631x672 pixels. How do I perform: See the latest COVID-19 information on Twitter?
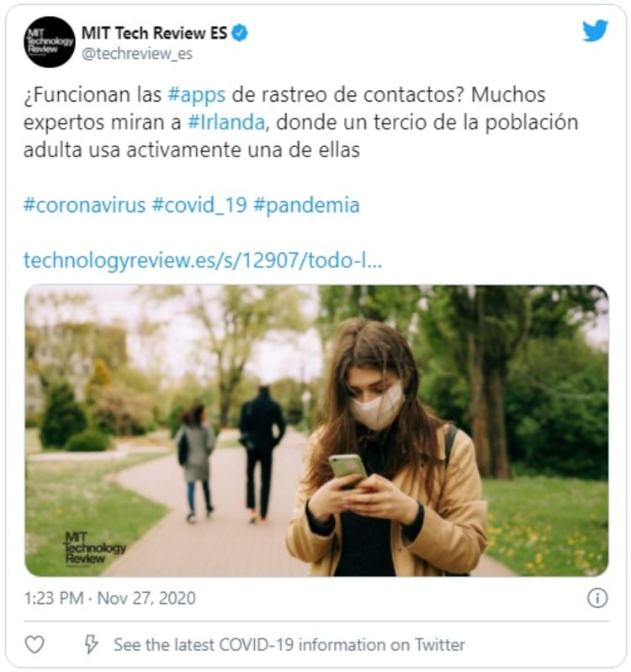[289, 644]
